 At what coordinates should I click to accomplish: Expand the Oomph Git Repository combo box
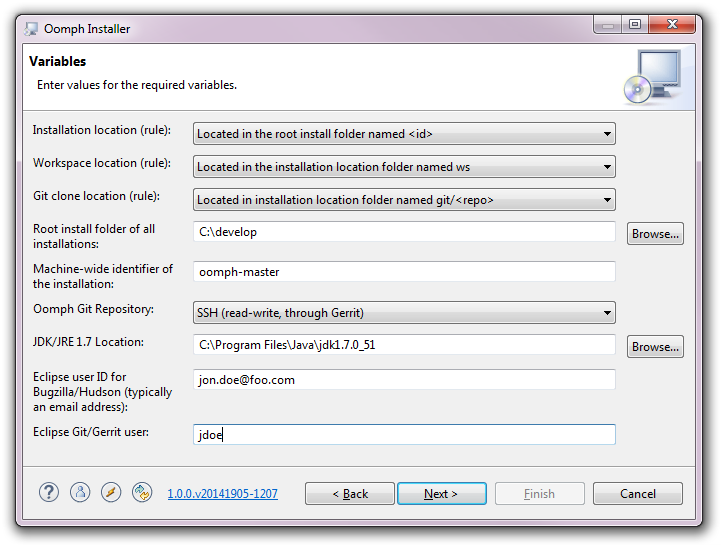click(404, 313)
